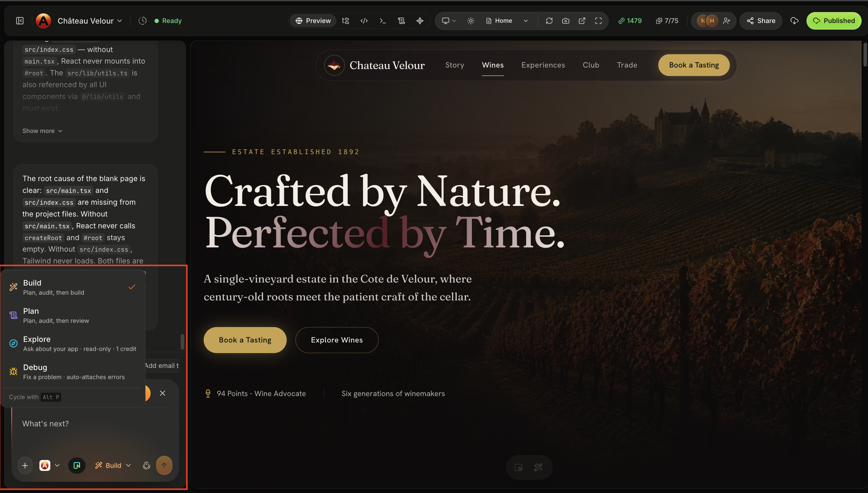Select the Build mode menu option

click(73, 287)
